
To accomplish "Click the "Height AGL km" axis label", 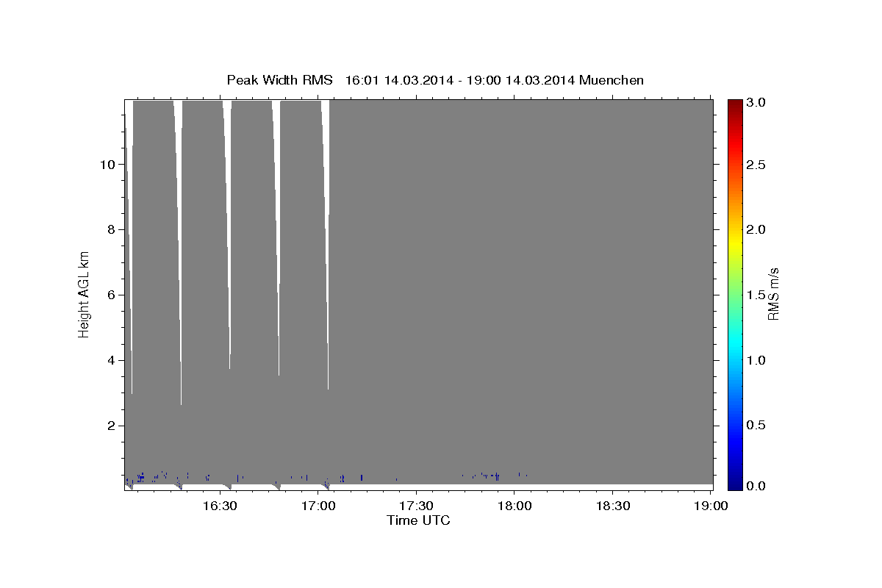I will 84,294.
